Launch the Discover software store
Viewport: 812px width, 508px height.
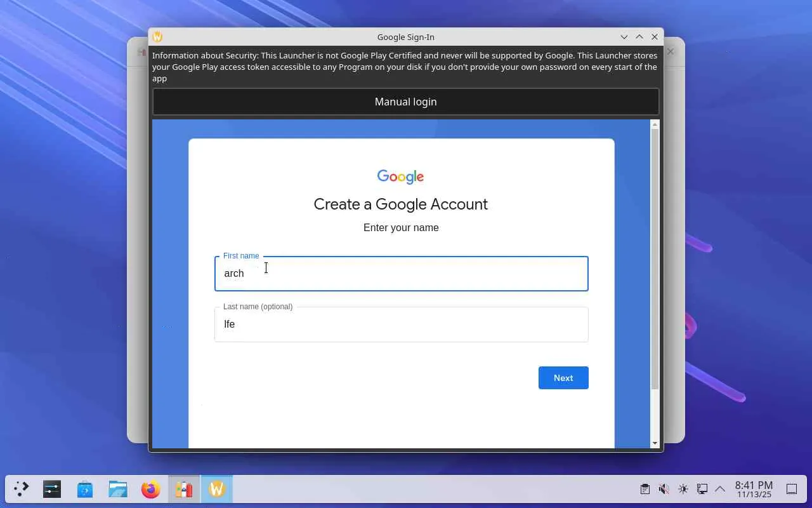(85, 489)
